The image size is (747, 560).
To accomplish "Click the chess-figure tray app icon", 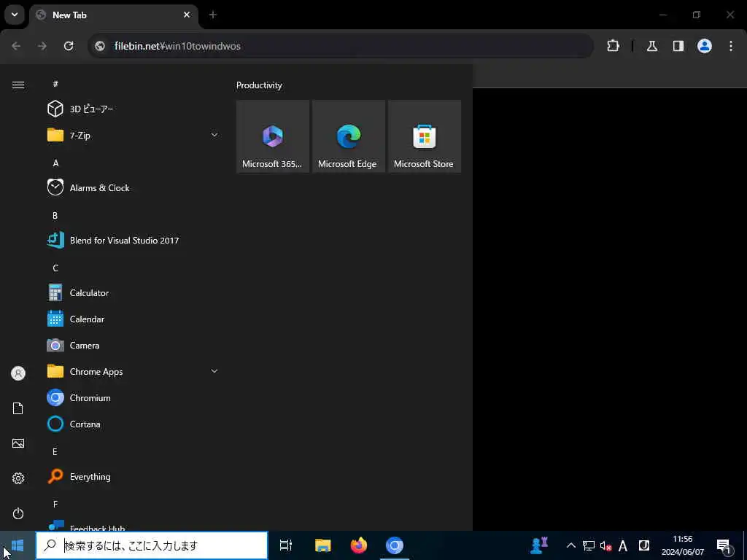I will (x=539, y=545).
